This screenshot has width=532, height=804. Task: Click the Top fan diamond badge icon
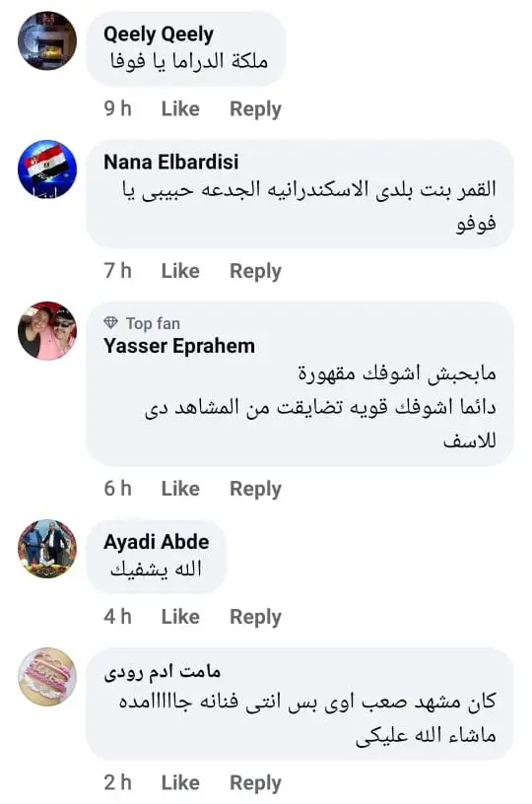[110, 323]
